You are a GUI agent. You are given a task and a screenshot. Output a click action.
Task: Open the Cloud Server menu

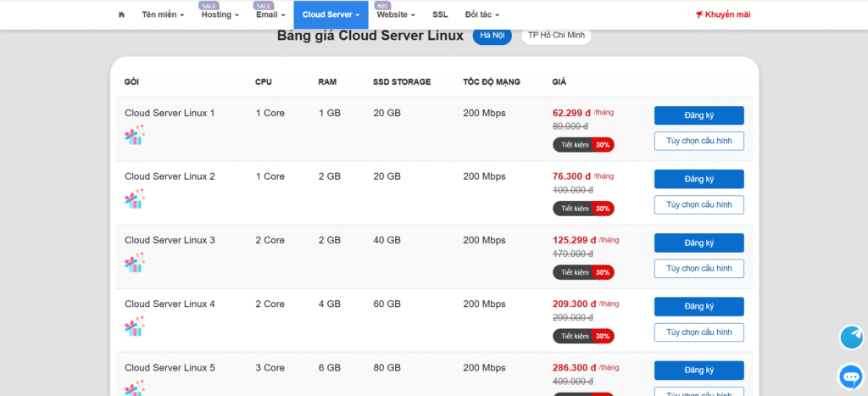pos(331,14)
